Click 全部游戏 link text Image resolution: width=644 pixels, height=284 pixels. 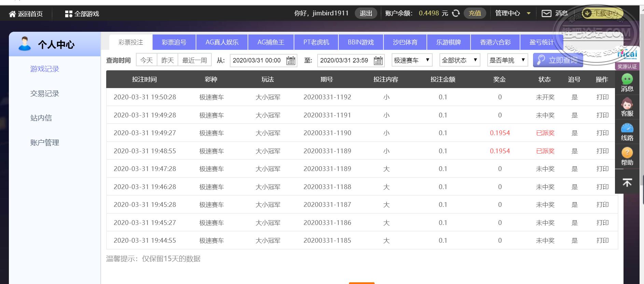coord(87,14)
